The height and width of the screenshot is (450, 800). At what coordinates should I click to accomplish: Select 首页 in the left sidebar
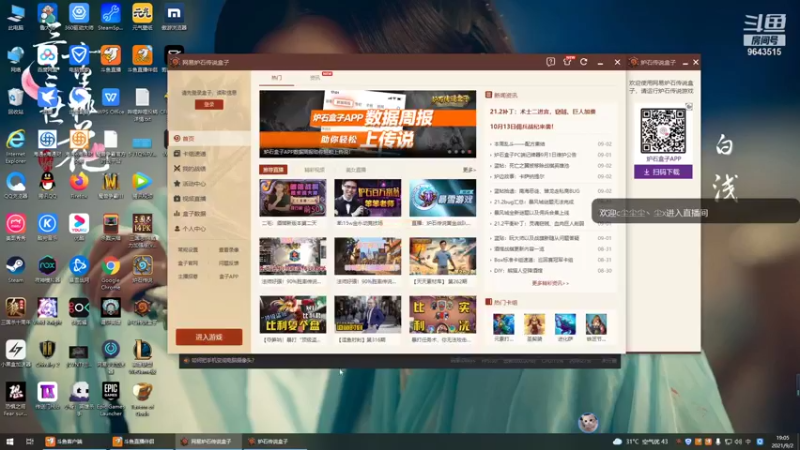click(209, 138)
